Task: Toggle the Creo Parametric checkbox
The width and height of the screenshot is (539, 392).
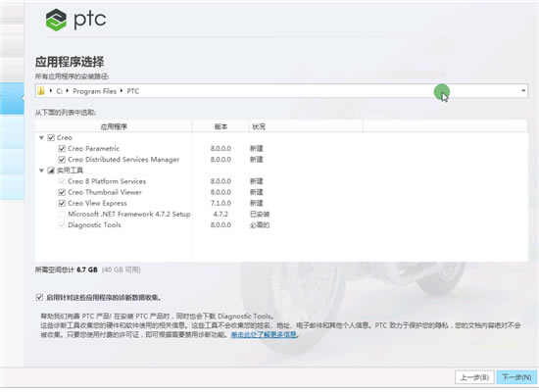Action: [62, 149]
